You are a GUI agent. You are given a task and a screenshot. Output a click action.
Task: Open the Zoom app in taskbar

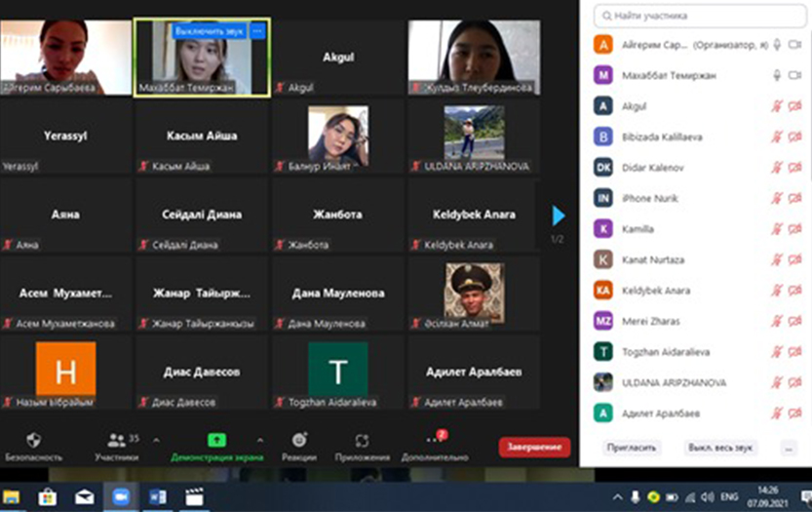tap(122, 496)
